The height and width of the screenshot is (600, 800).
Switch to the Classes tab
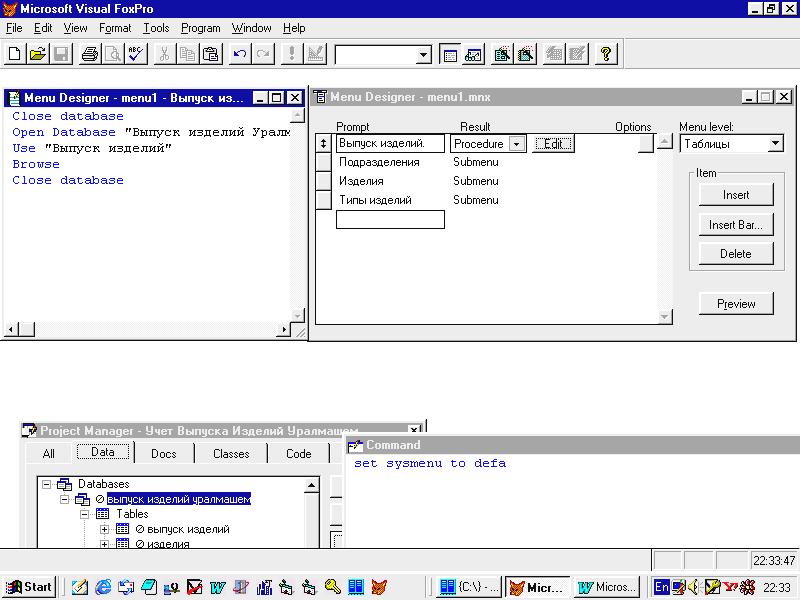[x=231, y=454]
